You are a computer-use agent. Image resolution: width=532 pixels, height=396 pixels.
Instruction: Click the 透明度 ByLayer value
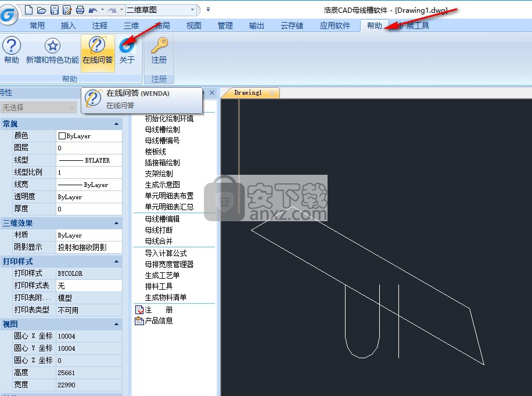(89, 197)
